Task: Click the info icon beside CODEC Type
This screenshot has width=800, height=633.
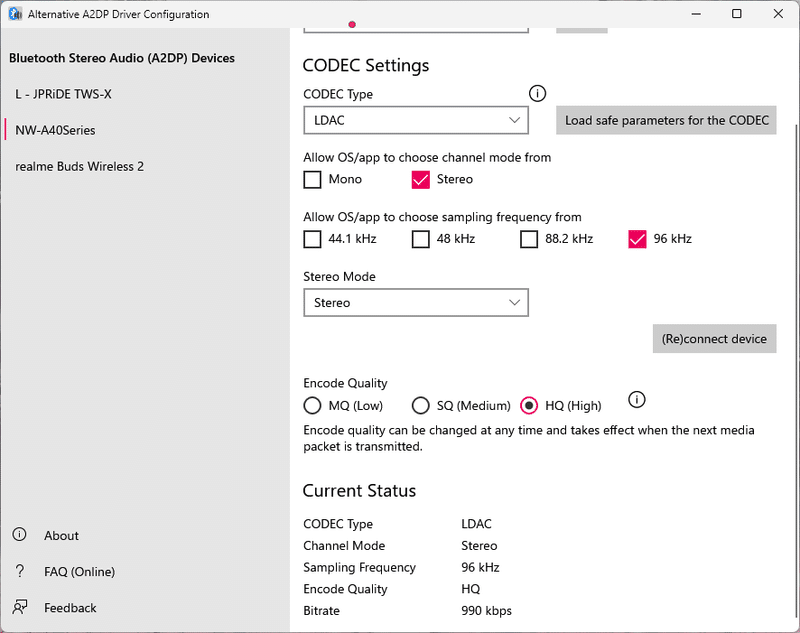Action: pyautogui.click(x=537, y=93)
